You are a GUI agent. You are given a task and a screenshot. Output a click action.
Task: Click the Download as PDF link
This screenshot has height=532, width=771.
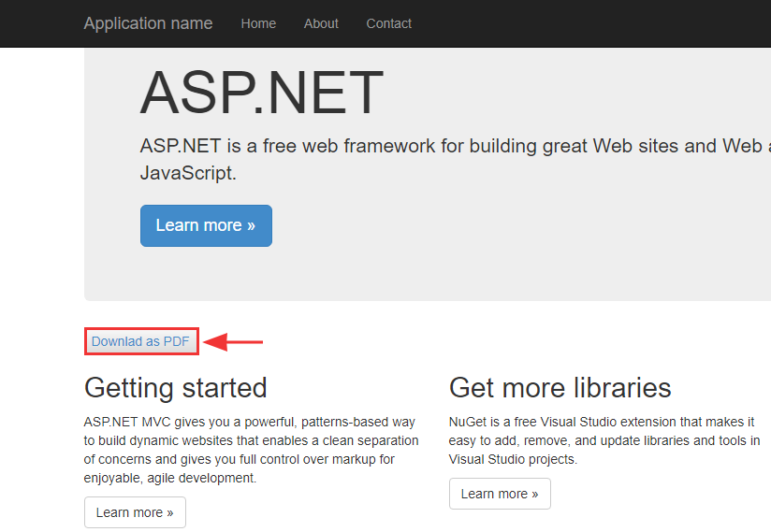pos(140,341)
